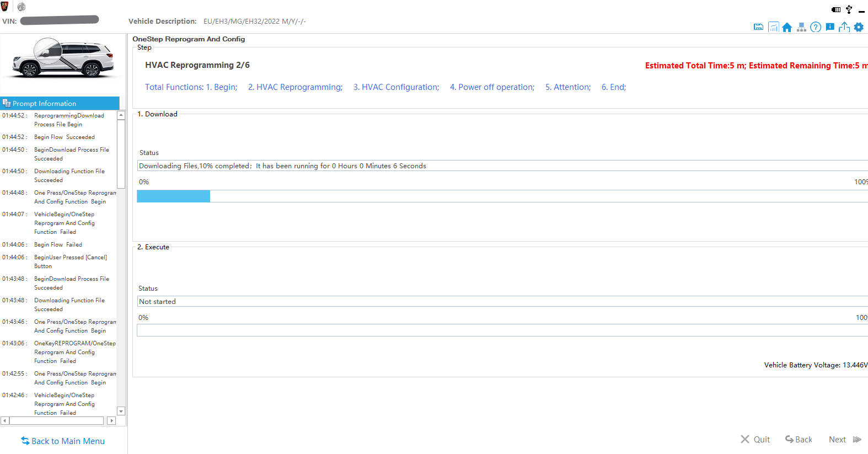Select the Prompt Information panel header
Image resolution: width=868 pixels, height=454 pixels.
60,103
